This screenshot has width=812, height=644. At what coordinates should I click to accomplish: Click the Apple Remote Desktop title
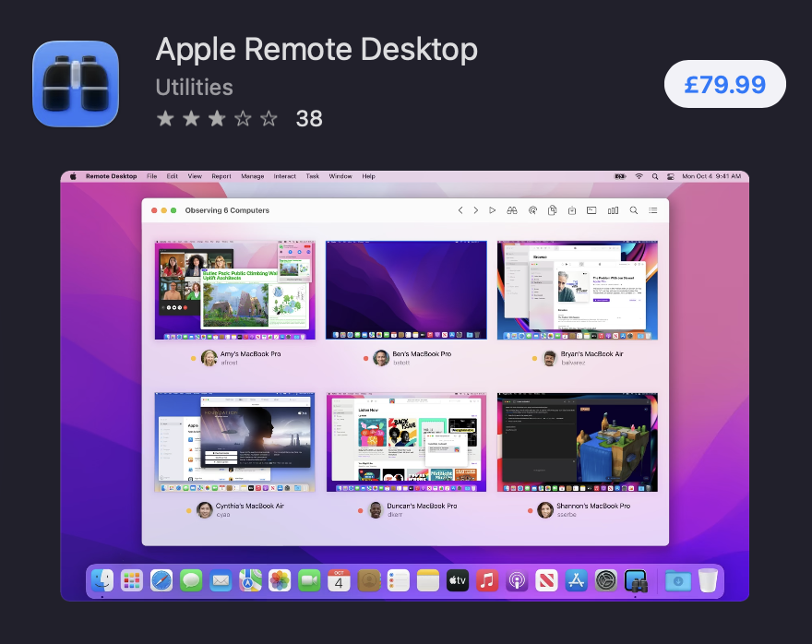(316, 50)
